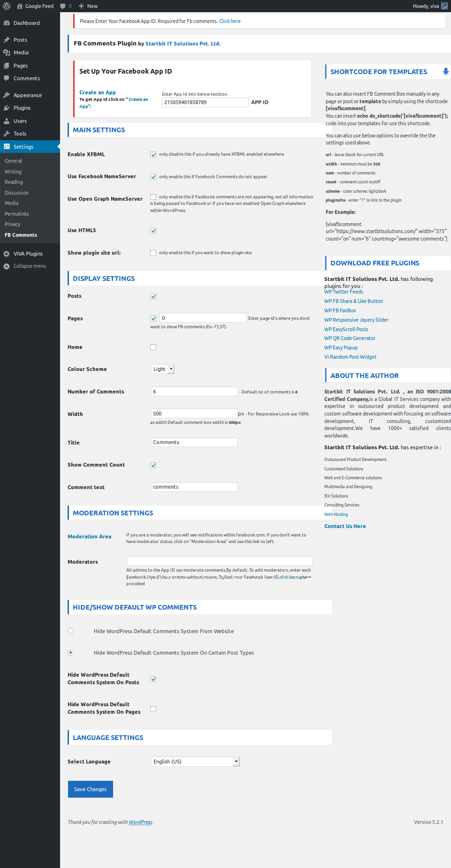Click the Contact Us Here link
The height and width of the screenshot is (868, 451).
[x=345, y=526]
